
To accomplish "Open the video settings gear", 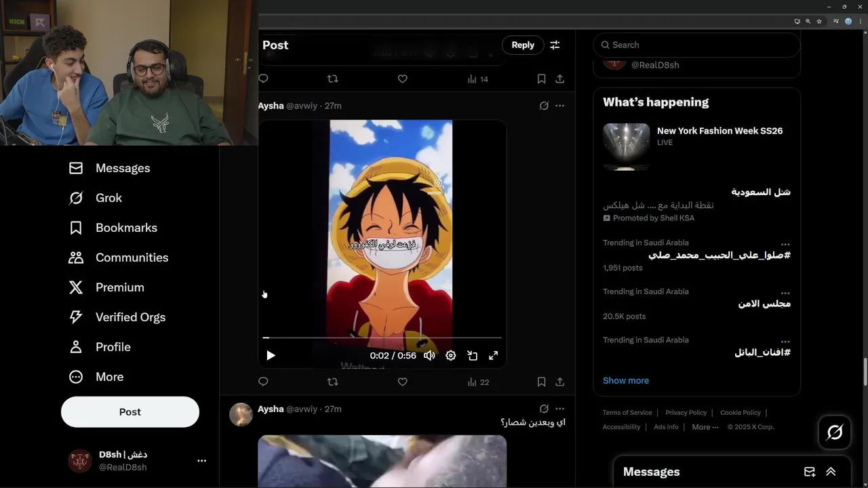I will pyautogui.click(x=451, y=355).
